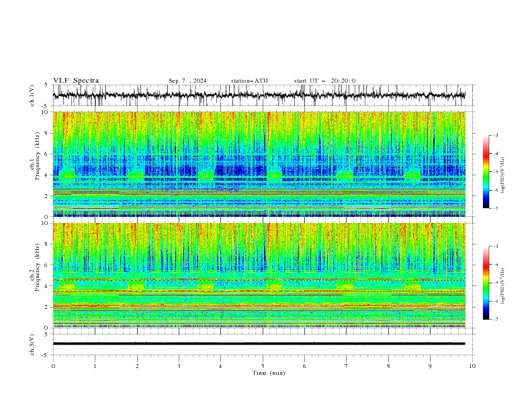This screenshot has height=411, width=532.
Task: Click inside the ch.1 spectrogram panel
Action: coord(259,164)
